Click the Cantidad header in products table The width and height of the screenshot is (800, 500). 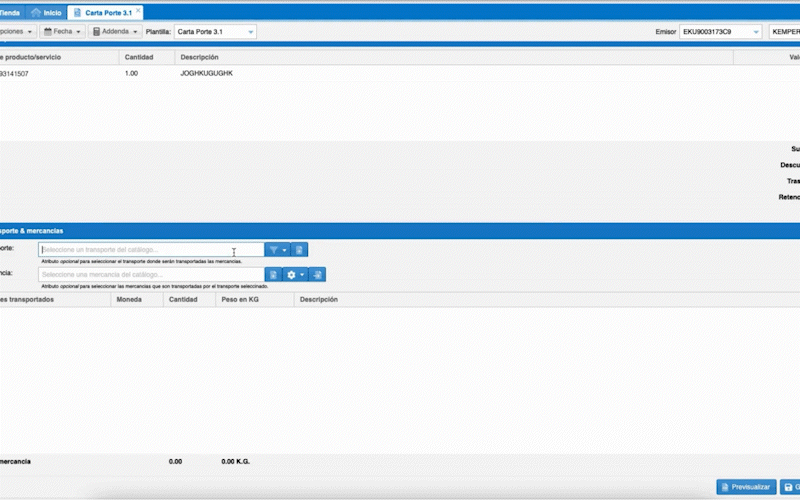[x=138, y=57]
